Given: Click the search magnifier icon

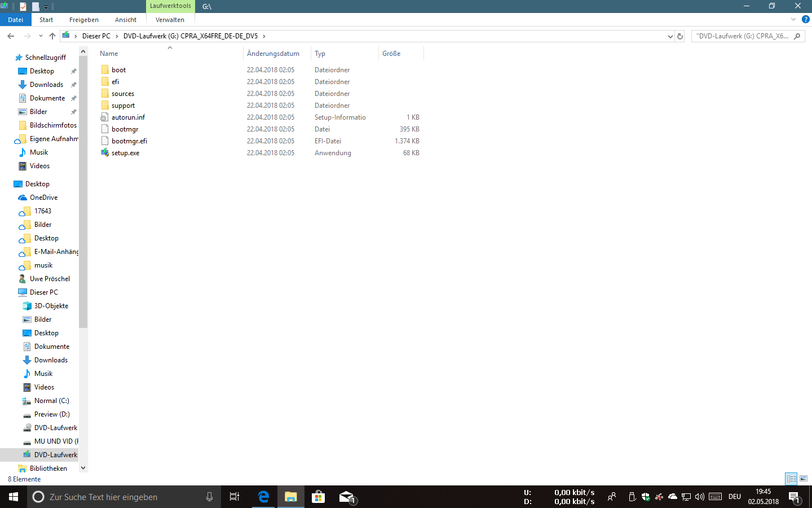Looking at the screenshot, I should (x=797, y=36).
